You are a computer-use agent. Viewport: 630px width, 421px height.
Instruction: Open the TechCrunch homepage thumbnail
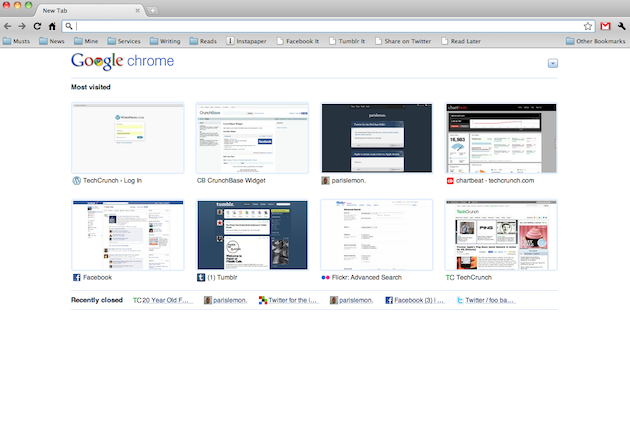[501, 235]
